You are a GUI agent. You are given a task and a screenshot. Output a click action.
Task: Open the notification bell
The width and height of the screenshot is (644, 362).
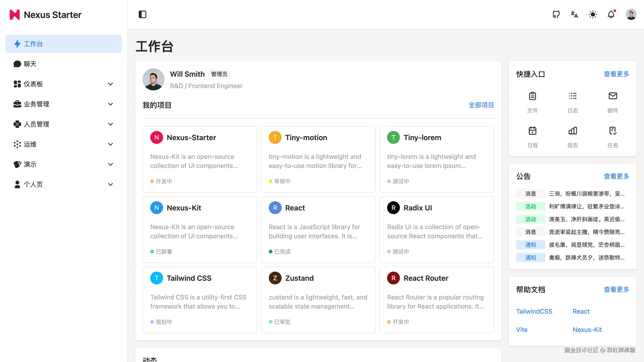(x=611, y=14)
